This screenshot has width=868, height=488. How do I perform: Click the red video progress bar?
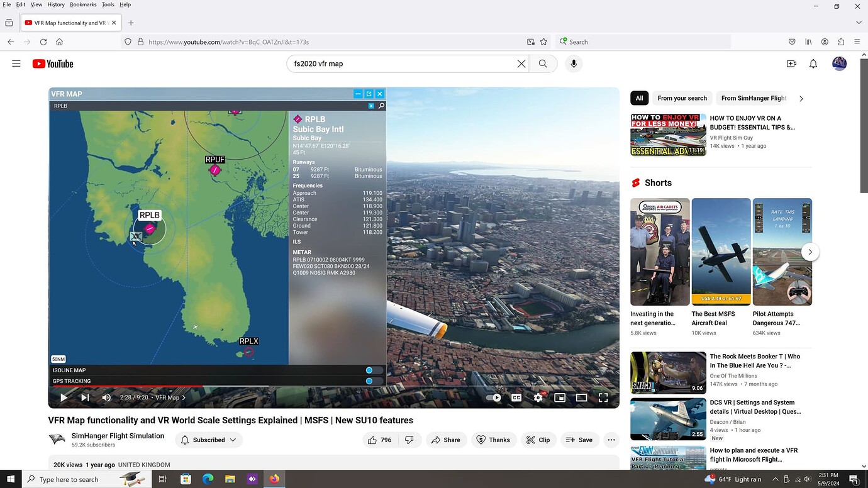point(126,385)
